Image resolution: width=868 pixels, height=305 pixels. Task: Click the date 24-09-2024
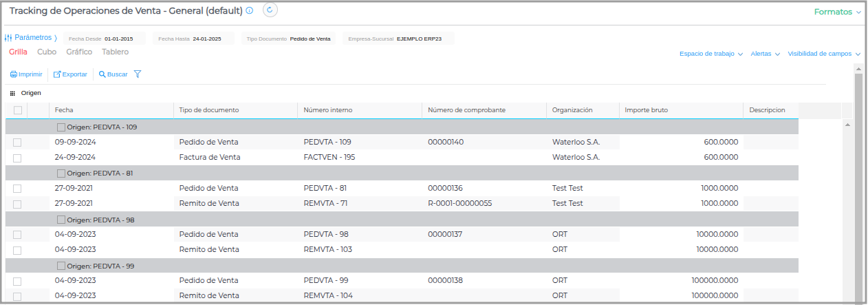75,158
